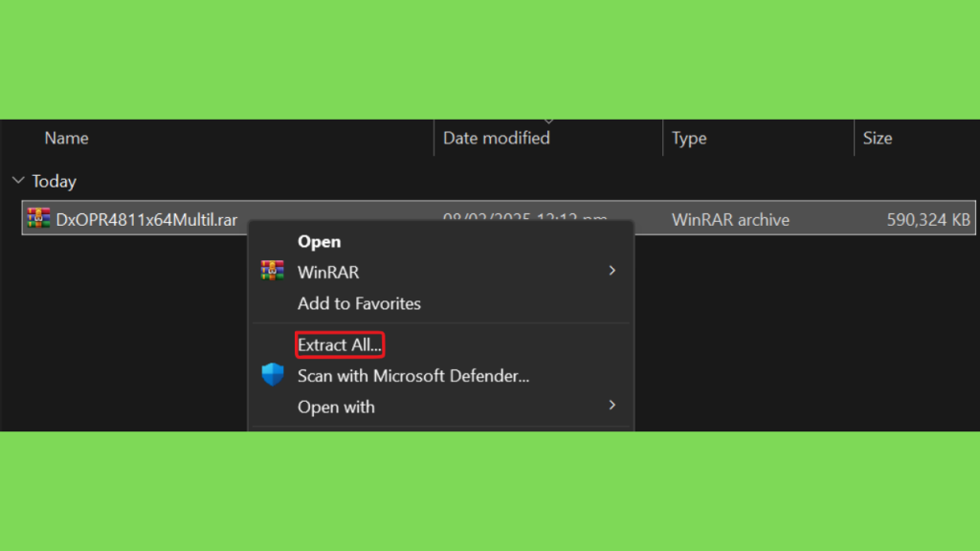Image resolution: width=980 pixels, height=551 pixels.
Task: Select Add to Favorites
Action: [x=360, y=303]
